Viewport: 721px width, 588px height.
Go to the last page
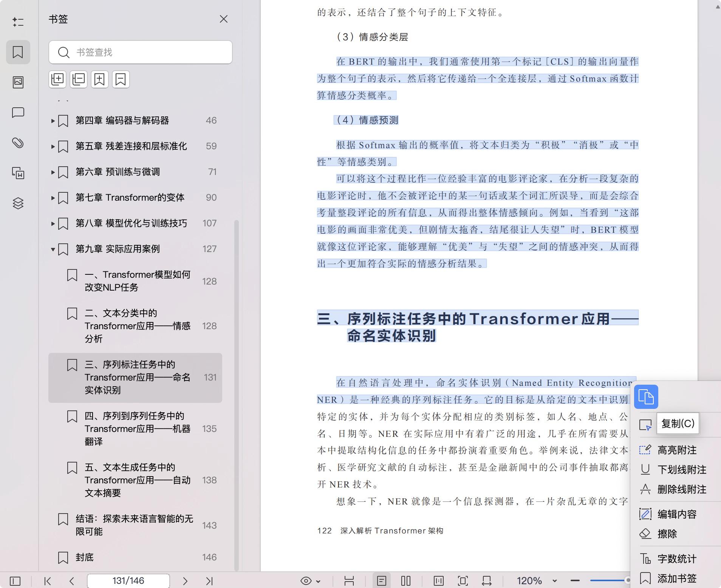click(209, 581)
